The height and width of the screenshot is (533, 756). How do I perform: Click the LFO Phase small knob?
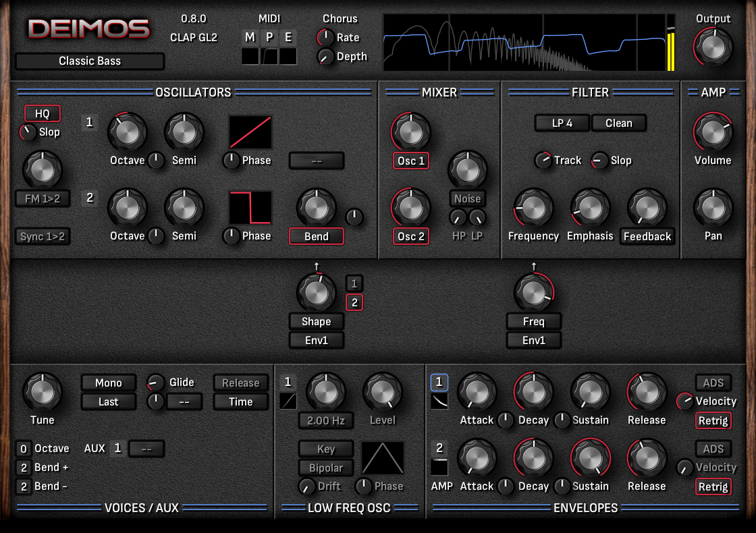364,486
